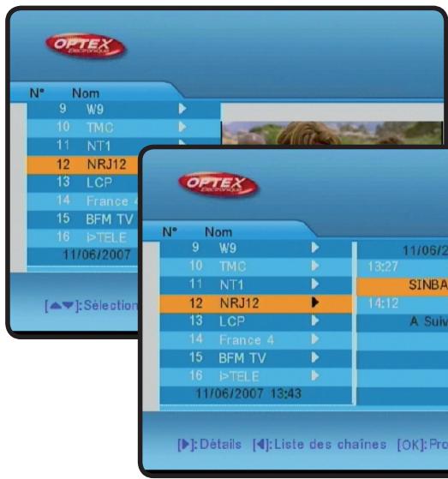Select channel 16 i>TELE in the front window
Image resolution: width=448 pixels, height=479 pixels.
point(256,377)
